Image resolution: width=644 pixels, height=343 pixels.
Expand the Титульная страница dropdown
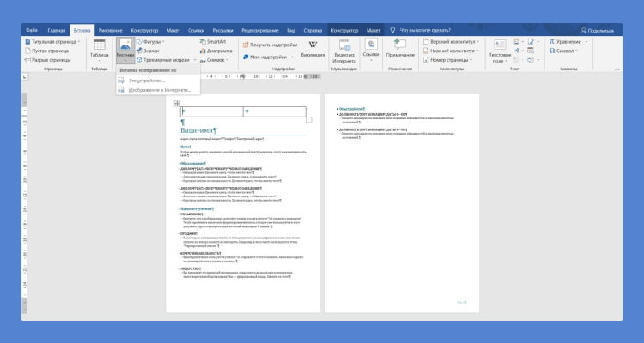pyautogui.click(x=79, y=41)
